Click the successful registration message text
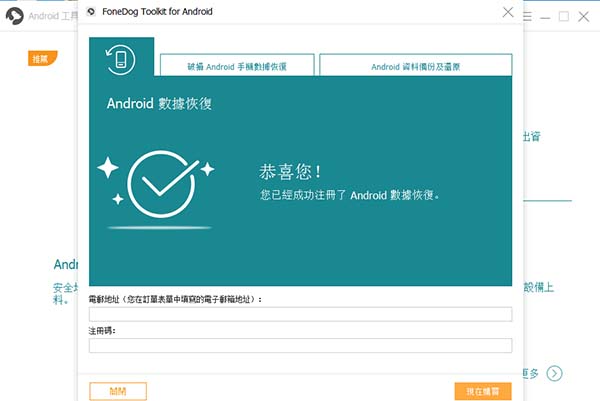 coord(350,195)
